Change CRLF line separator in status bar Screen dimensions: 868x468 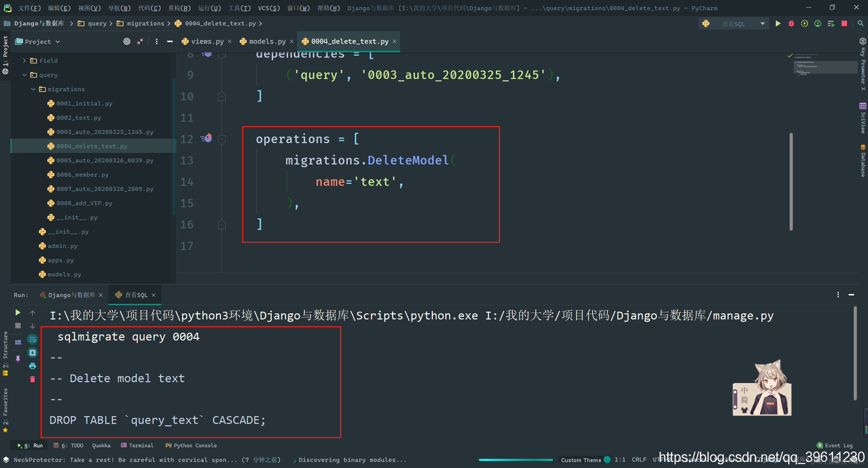click(639, 460)
